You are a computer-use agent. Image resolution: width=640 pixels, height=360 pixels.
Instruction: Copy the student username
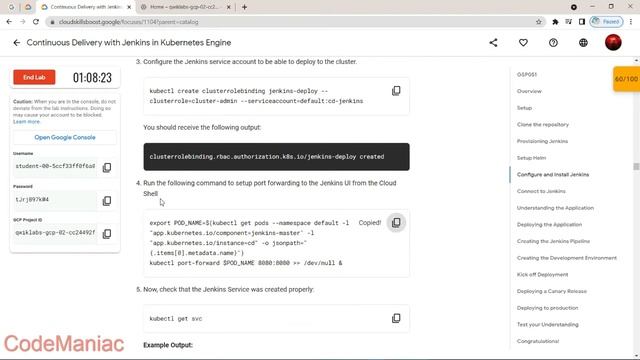(x=107, y=167)
